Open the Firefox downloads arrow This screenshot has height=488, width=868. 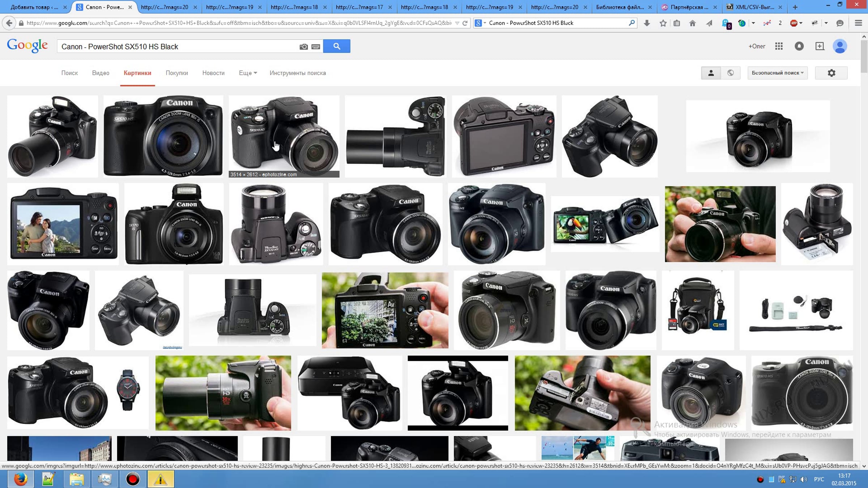tap(647, 23)
